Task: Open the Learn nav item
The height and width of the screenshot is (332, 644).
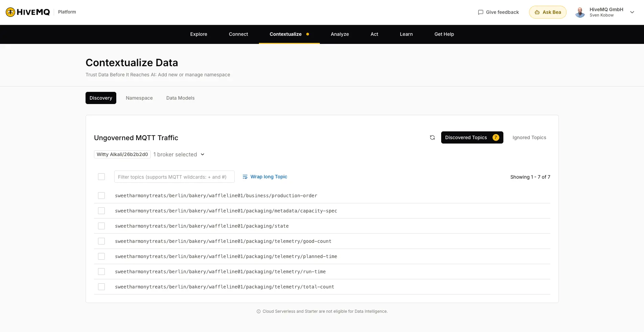Action: [x=406, y=34]
